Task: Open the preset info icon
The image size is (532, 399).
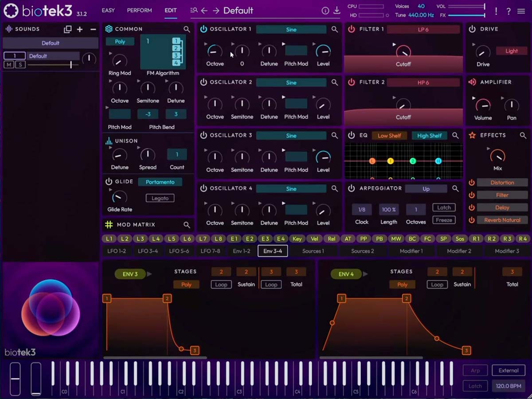Action: 325,11
